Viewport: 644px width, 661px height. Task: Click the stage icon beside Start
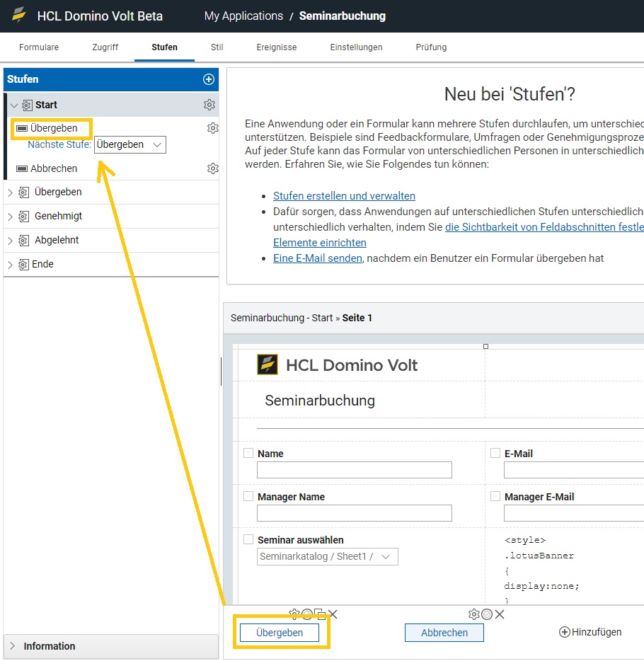[x=27, y=105]
